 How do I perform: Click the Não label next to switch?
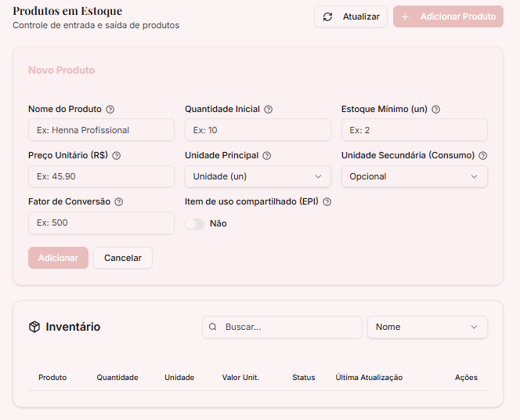tap(218, 223)
